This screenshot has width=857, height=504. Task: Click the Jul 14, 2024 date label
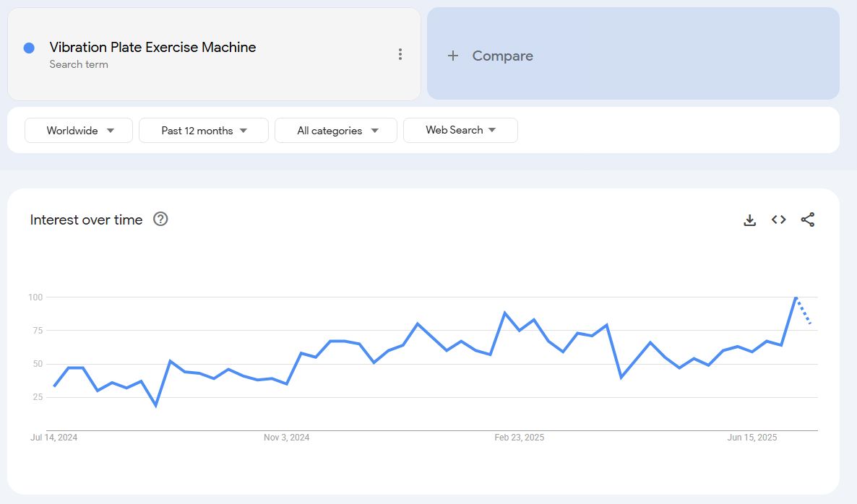tap(54, 438)
